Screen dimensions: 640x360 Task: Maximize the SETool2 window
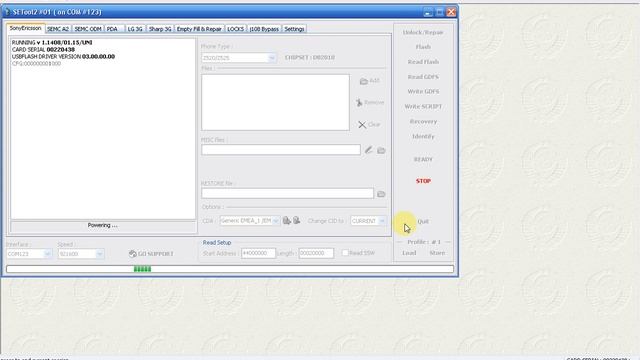point(439,12)
